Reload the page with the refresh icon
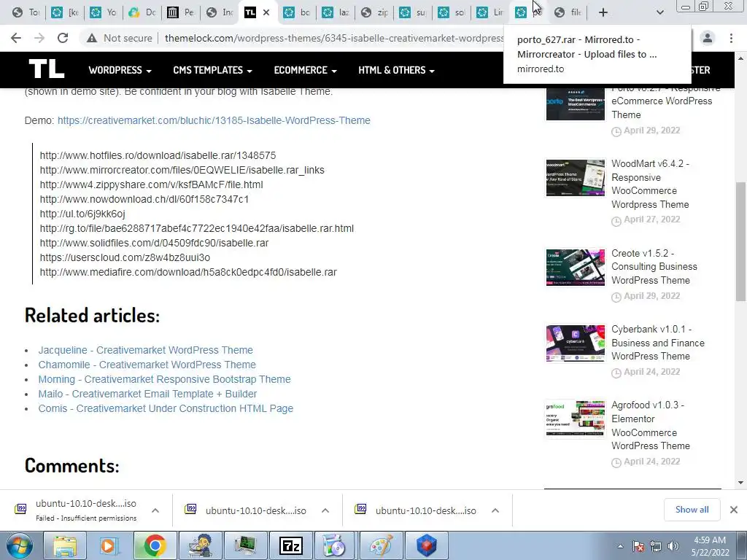747x560 pixels. tap(63, 38)
